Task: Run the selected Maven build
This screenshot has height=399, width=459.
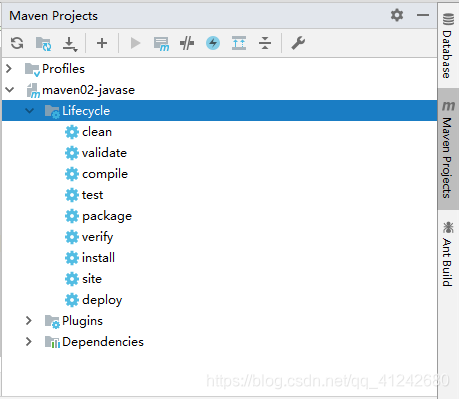Action: [135, 43]
